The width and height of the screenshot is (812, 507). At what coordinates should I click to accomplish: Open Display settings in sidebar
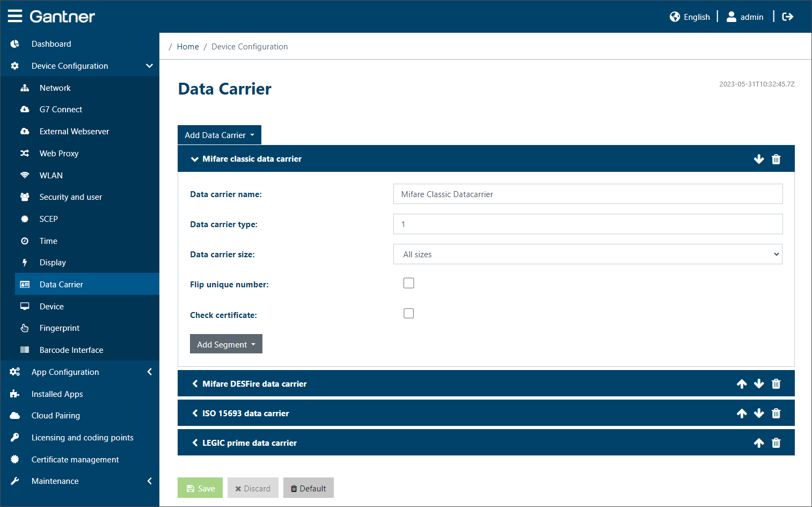(x=53, y=262)
